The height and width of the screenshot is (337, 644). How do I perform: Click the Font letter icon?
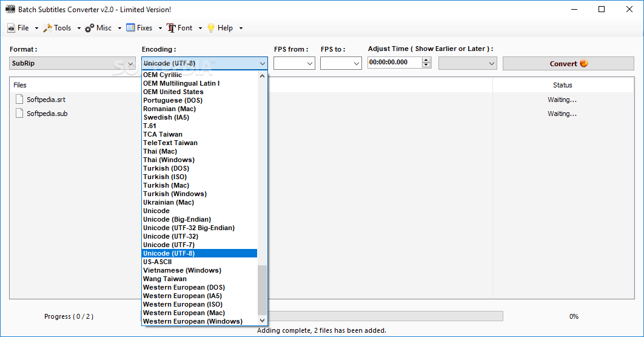(171, 28)
